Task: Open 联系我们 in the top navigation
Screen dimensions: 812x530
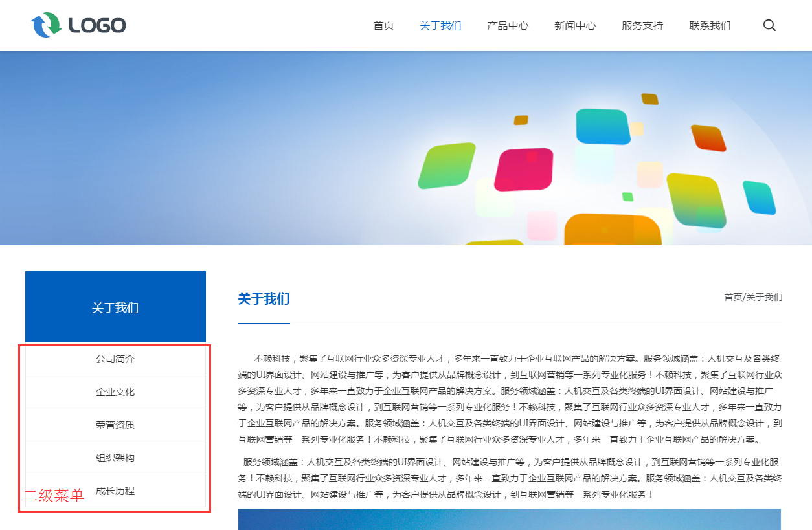Action: [710, 26]
